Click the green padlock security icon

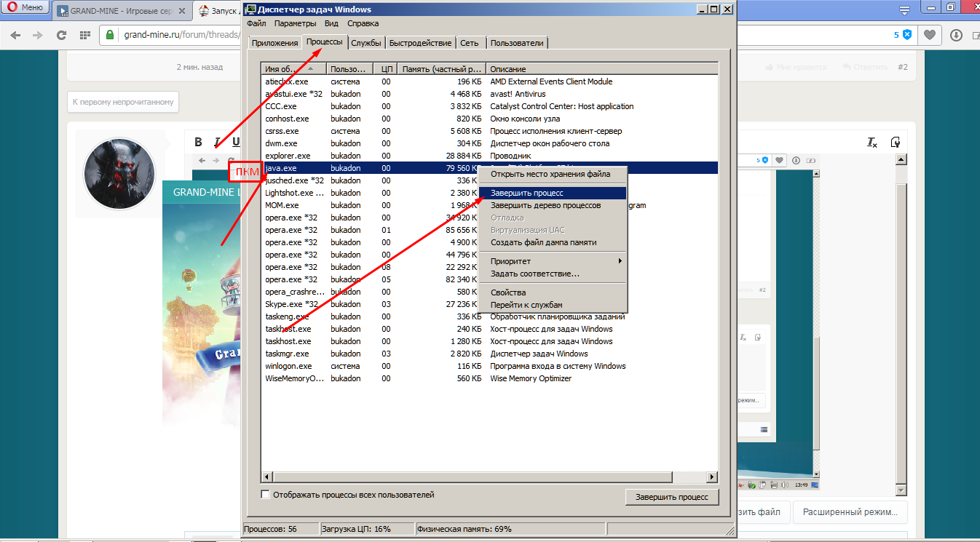110,35
